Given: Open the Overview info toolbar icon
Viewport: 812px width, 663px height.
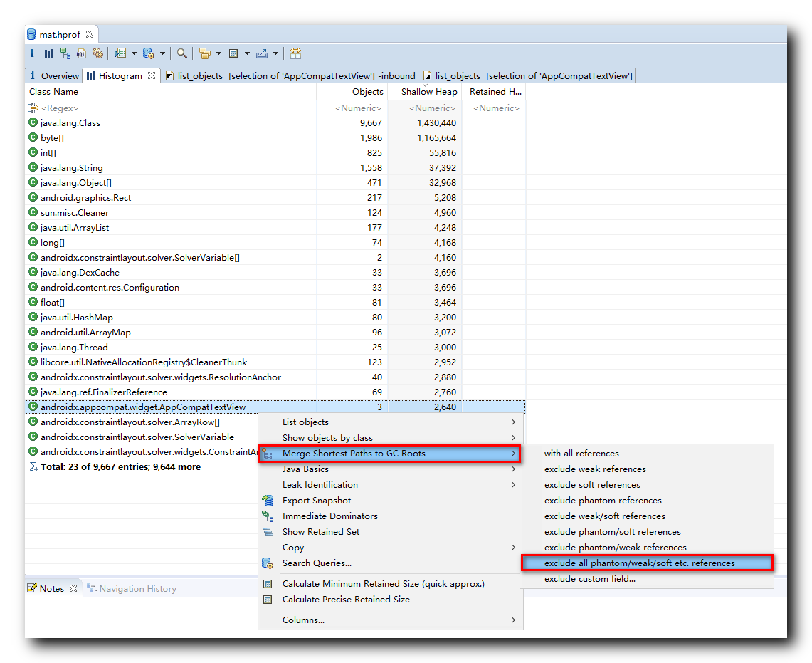Looking at the screenshot, I should (32, 53).
